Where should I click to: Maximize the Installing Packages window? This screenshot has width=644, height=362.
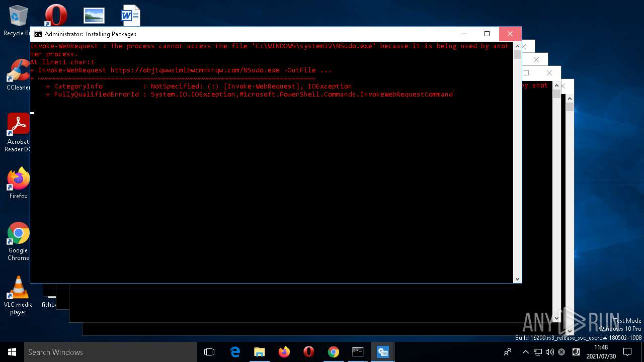[487, 34]
